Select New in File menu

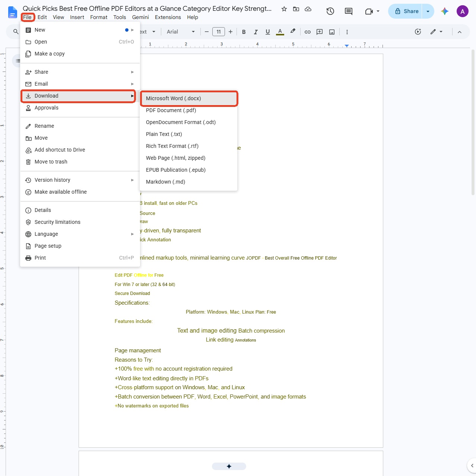(80, 30)
